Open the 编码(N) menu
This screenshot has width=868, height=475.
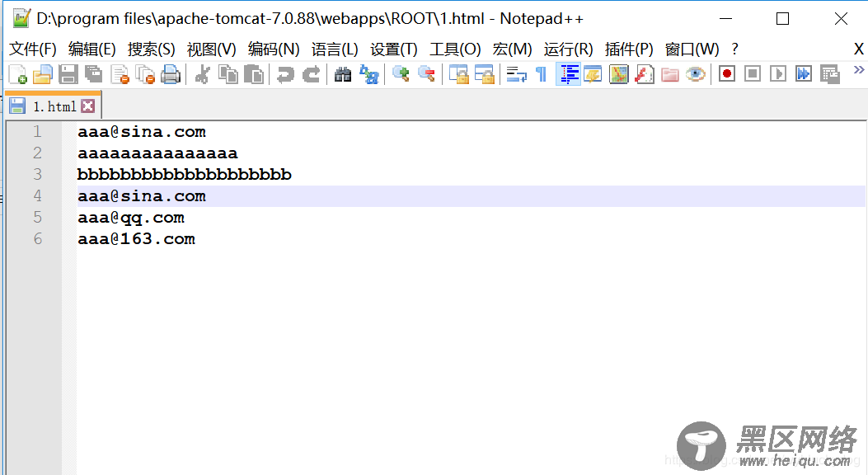(x=274, y=49)
